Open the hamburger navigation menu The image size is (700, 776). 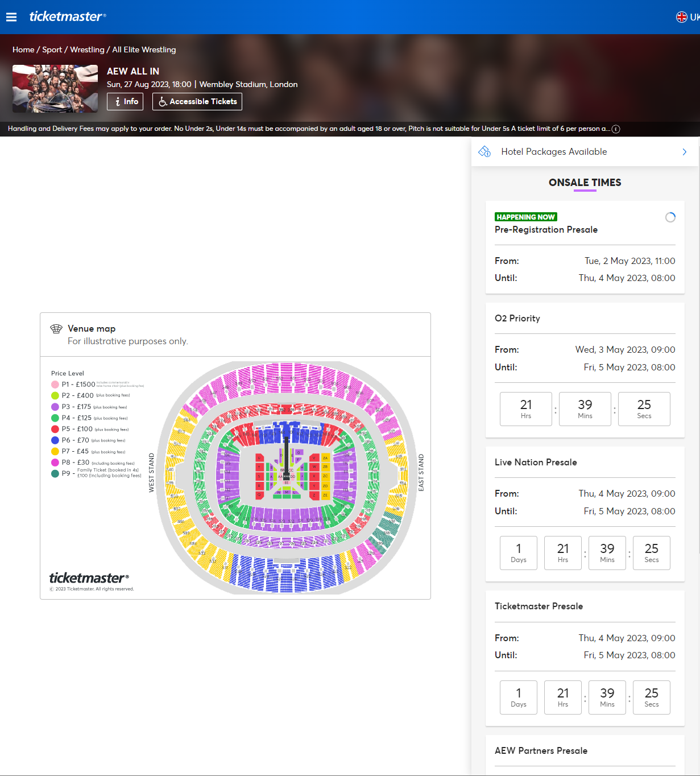coord(11,17)
